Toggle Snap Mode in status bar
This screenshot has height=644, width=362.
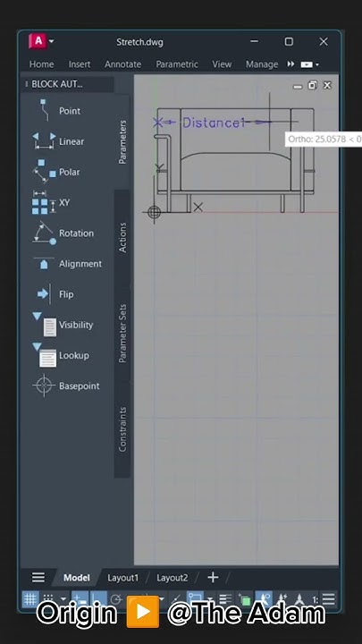click(x=48, y=599)
